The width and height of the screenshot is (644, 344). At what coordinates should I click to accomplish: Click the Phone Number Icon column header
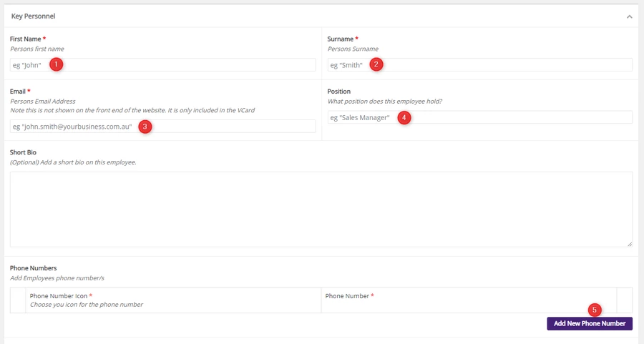tap(59, 296)
